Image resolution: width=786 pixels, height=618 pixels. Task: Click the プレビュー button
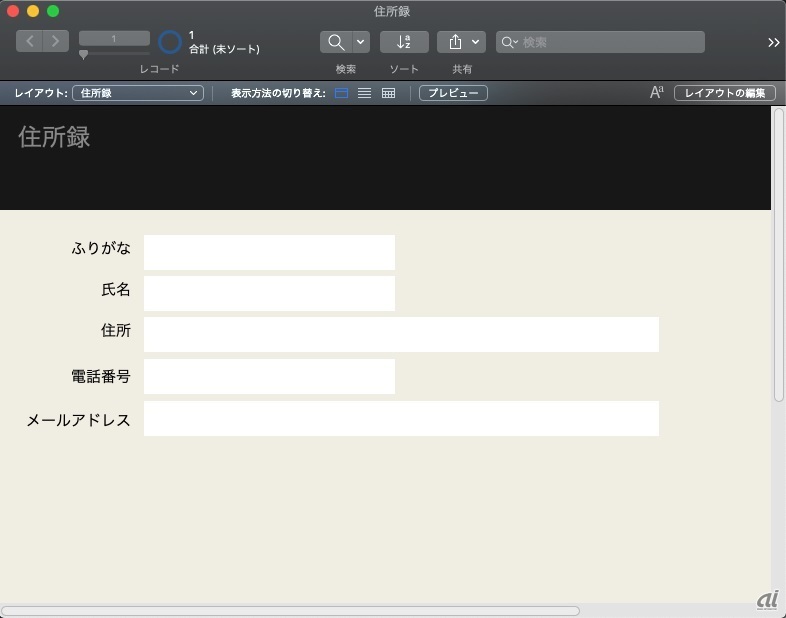[453, 93]
